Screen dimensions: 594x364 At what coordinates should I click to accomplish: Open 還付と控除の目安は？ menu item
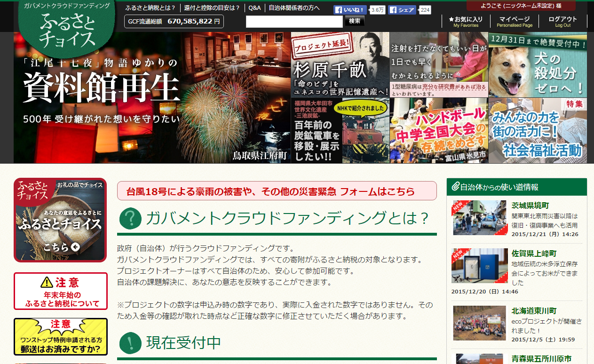tap(212, 8)
